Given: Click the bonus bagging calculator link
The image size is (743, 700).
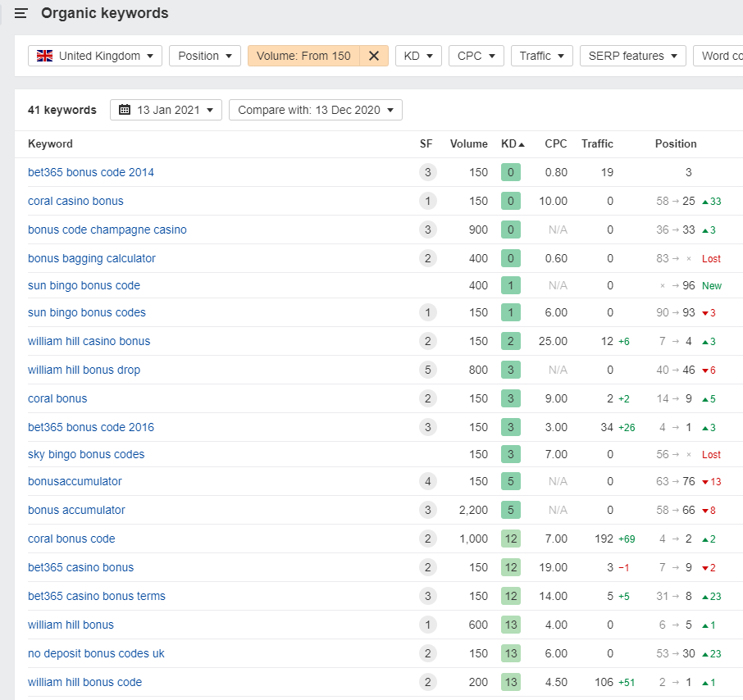Looking at the screenshot, I should click(x=91, y=258).
